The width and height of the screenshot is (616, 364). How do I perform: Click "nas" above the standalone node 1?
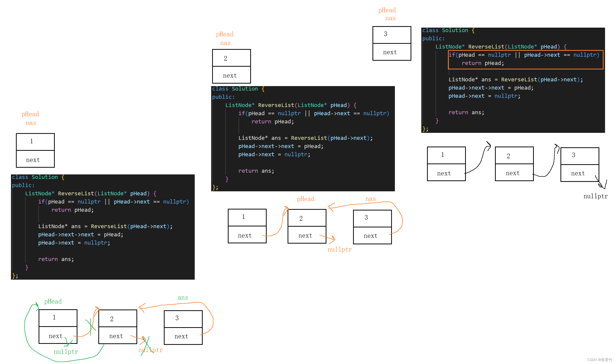[31, 123]
